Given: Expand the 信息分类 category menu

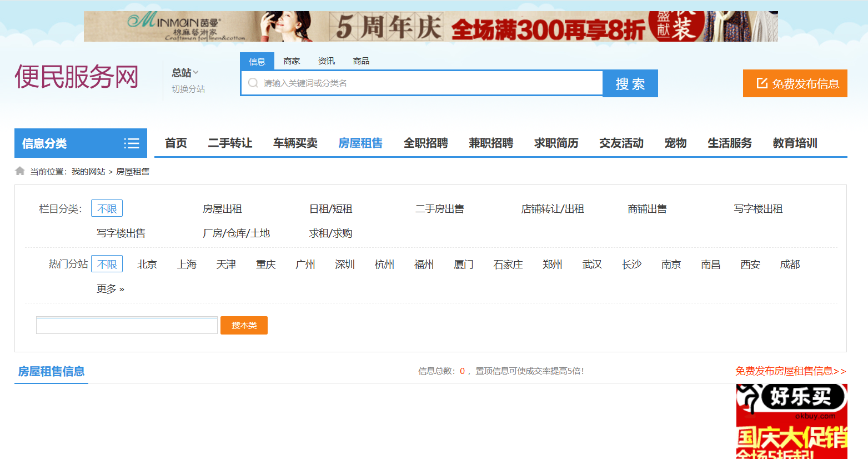Looking at the screenshot, I should point(81,143).
